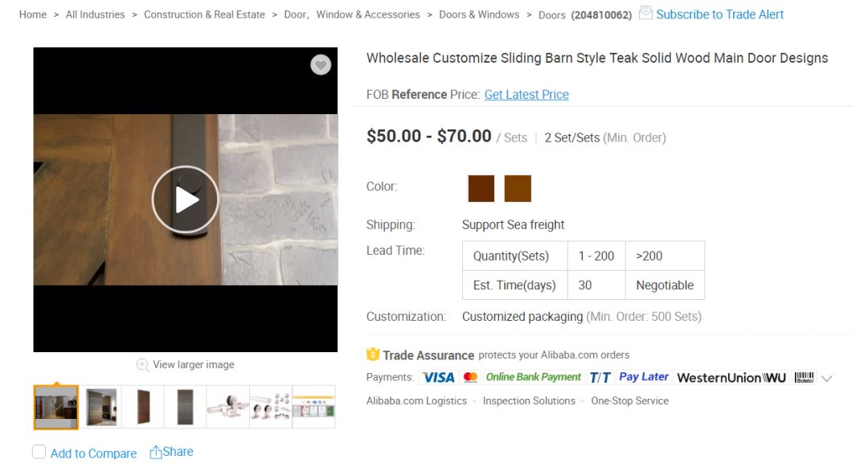Select the lighter brown color swatch
This screenshot has width=868, height=476.
tap(518, 188)
